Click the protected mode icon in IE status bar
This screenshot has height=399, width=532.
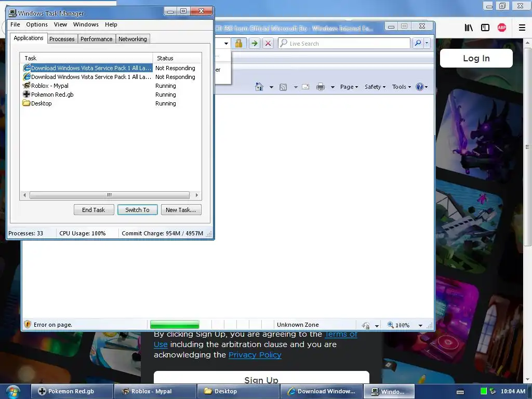pyautogui.click(x=366, y=325)
